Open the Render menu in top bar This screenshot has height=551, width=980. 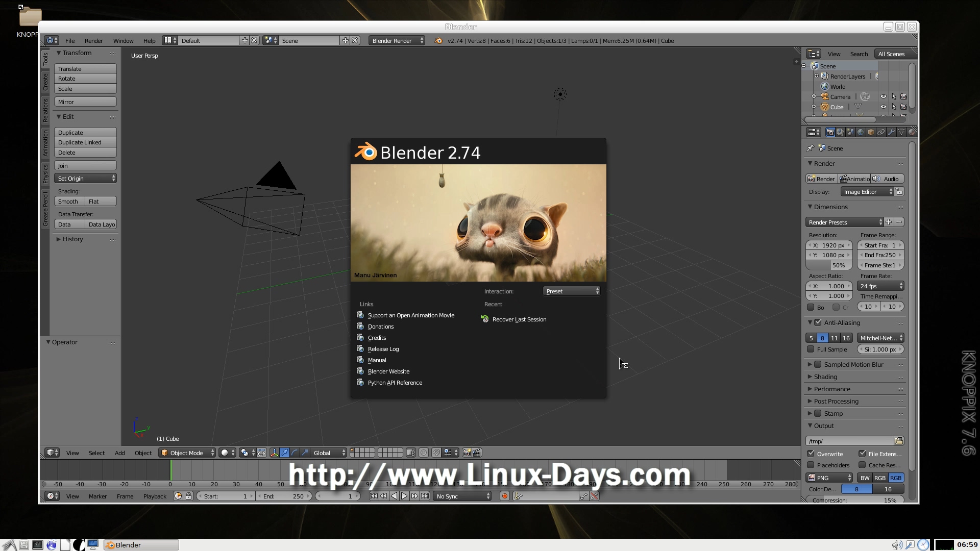click(x=93, y=40)
